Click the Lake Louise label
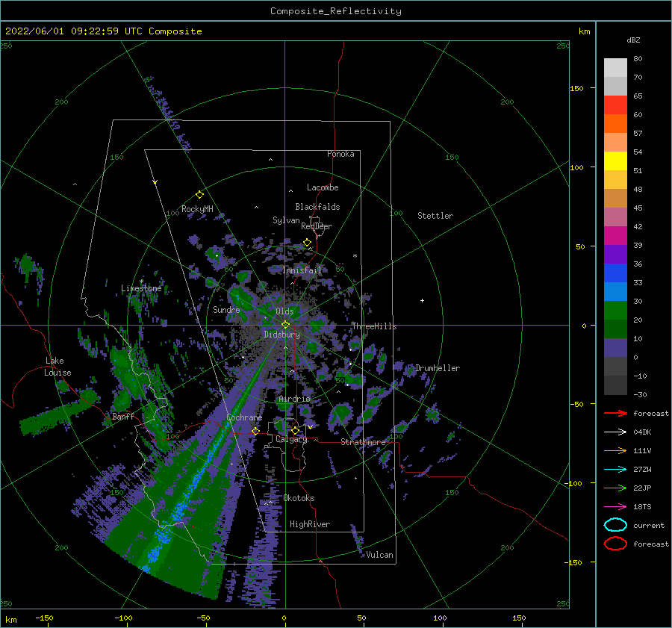 [x=57, y=367]
